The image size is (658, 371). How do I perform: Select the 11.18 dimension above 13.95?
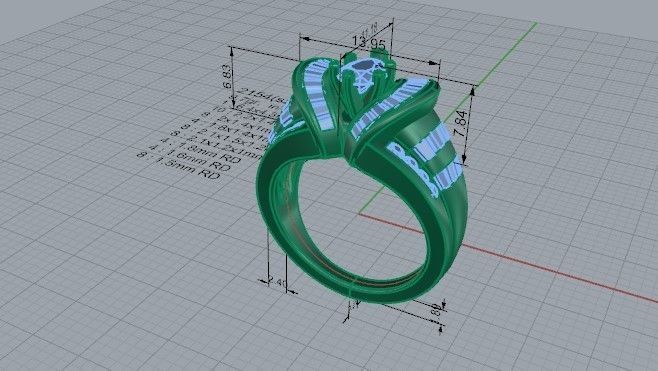[x=369, y=31]
